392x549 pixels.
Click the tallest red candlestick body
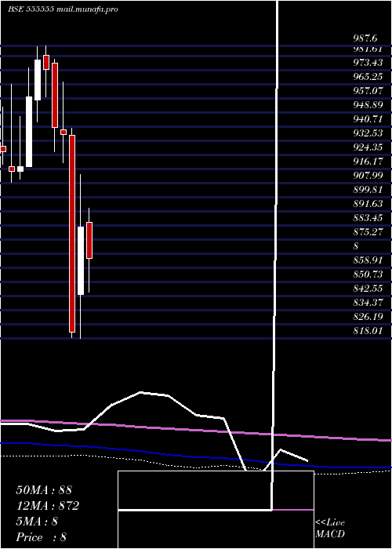click(x=72, y=234)
